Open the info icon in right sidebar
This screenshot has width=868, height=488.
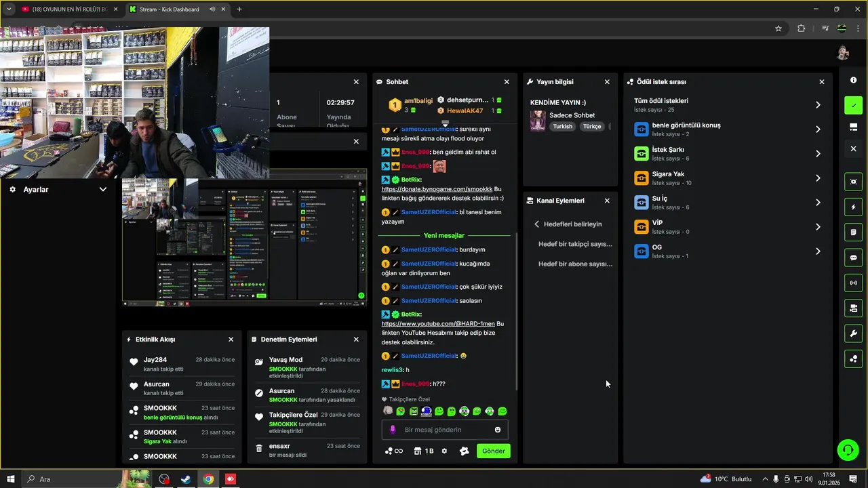[x=853, y=81]
